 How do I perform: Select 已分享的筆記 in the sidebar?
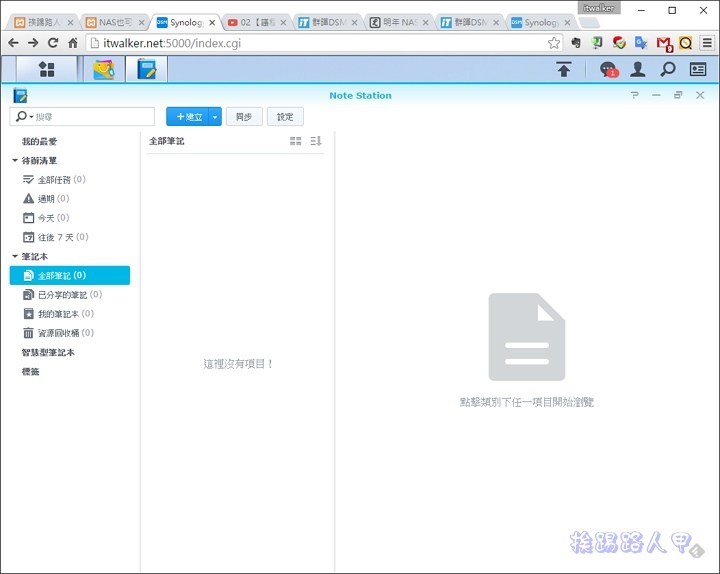point(68,295)
